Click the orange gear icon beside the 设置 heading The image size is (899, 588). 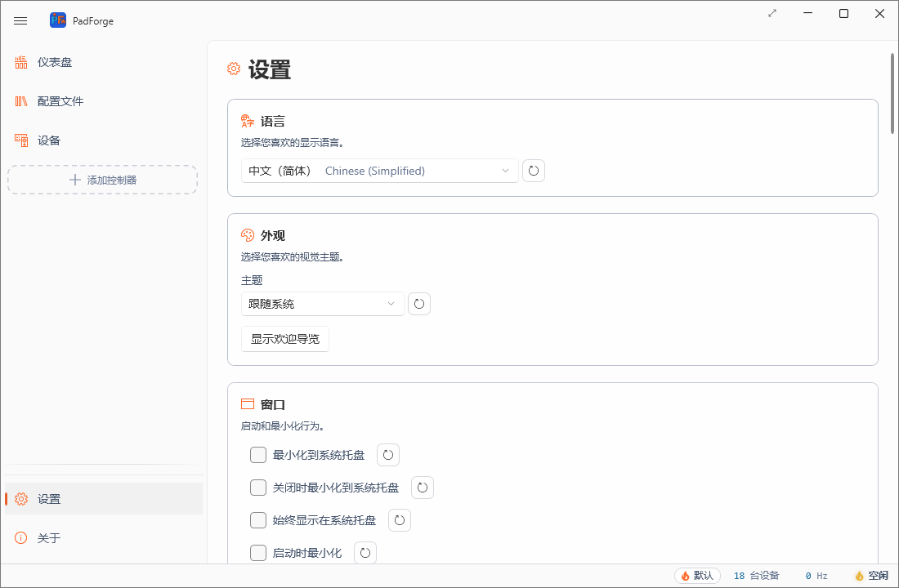tap(234, 69)
